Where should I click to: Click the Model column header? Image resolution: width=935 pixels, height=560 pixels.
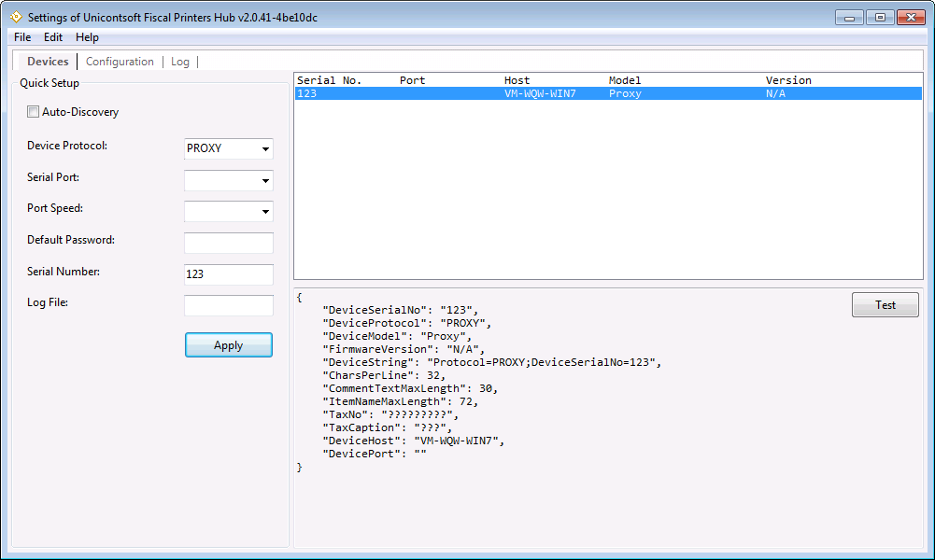[x=624, y=80]
